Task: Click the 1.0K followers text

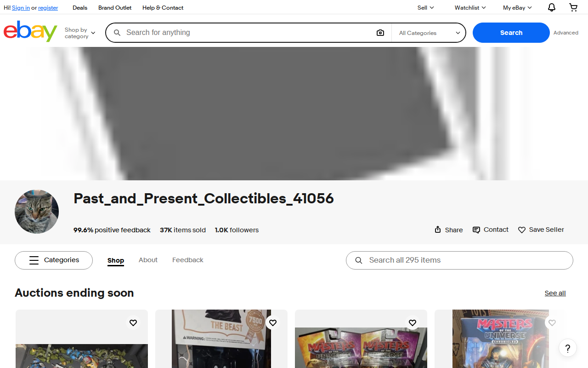Action: [237, 230]
